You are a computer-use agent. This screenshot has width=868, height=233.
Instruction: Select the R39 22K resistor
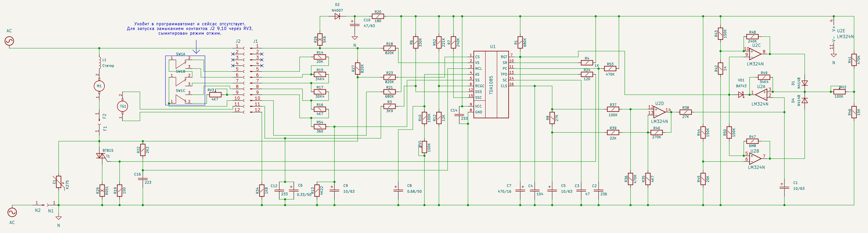pos(613,132)
